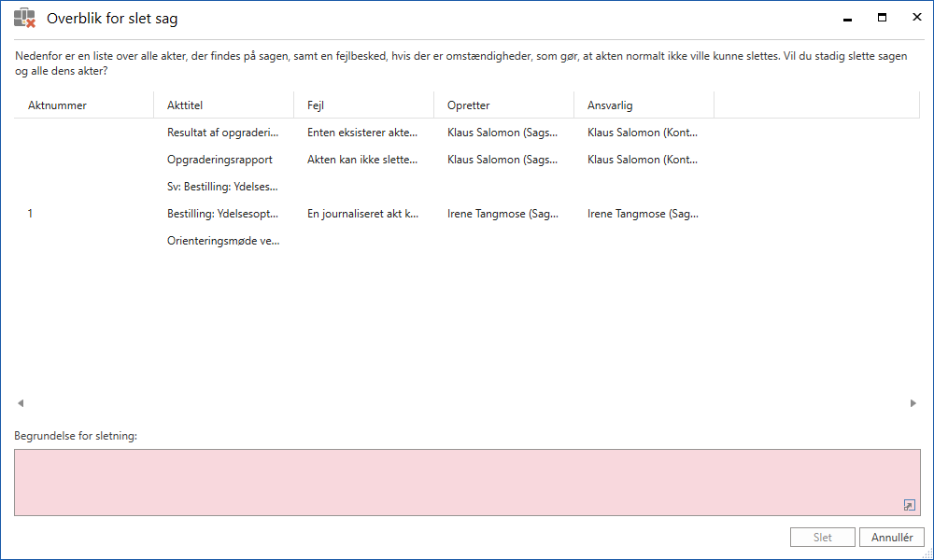
Task: Select the "Bestilling: Ydelsesopt..." row
Action: point(467,214)
